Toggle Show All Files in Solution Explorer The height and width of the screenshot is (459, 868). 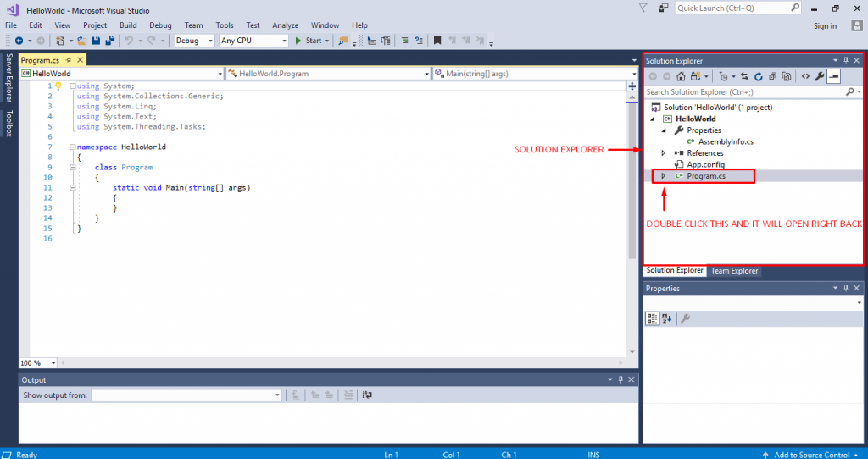point(786,76)
